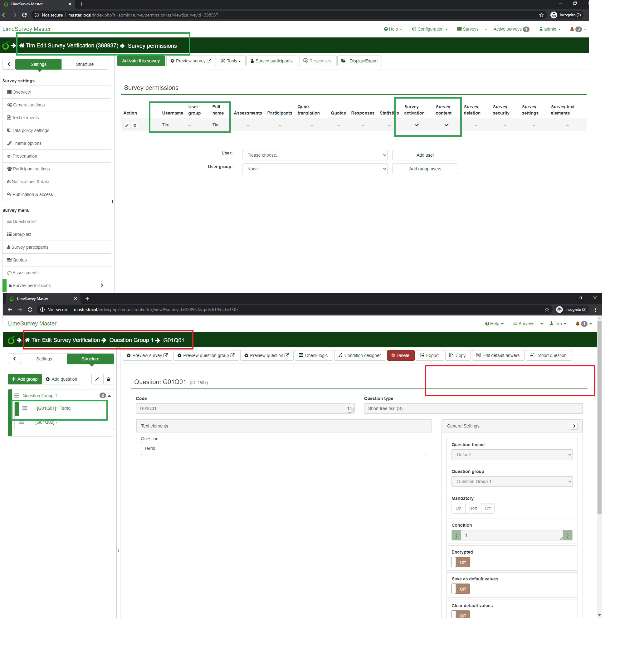Reload the survey permissions browser page
This screenshot has width=644, height=669.
pos(24,15)
